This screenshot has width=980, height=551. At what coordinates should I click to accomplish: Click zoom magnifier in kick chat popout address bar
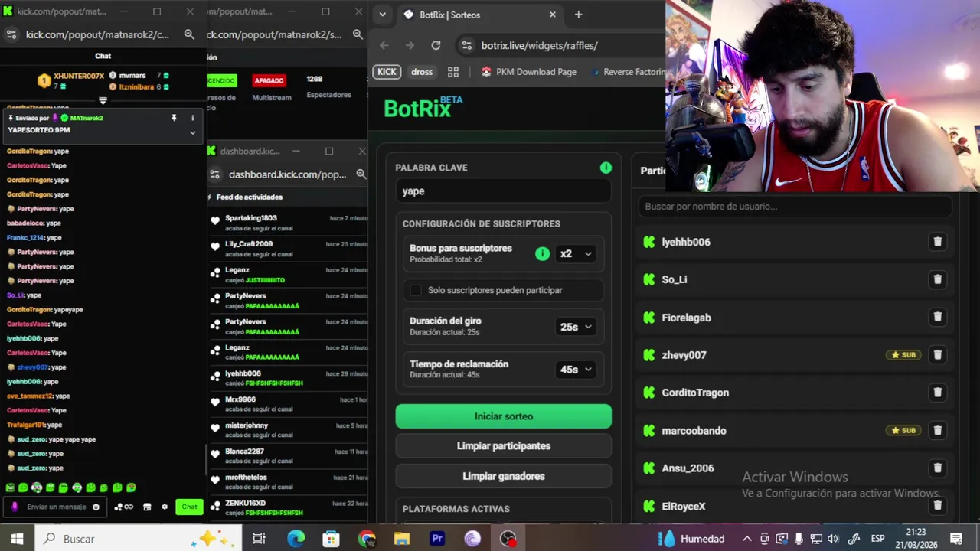(x=189, y=34)
